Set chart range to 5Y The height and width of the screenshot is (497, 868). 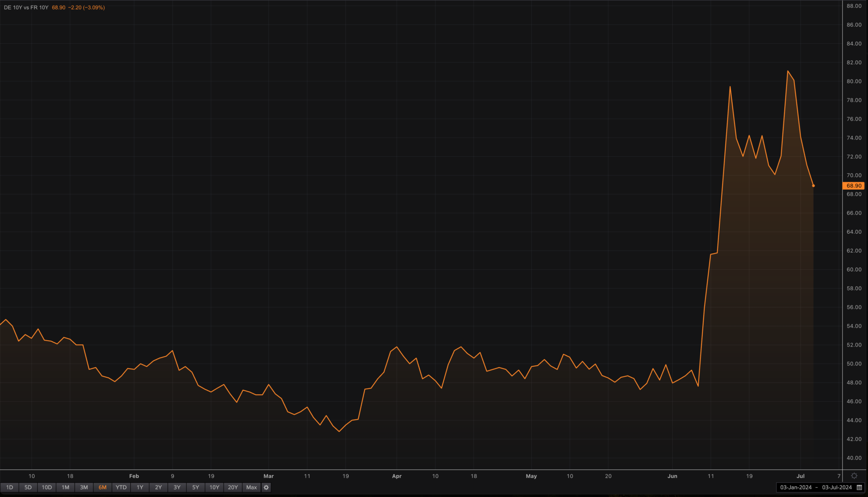click(196, 487)
